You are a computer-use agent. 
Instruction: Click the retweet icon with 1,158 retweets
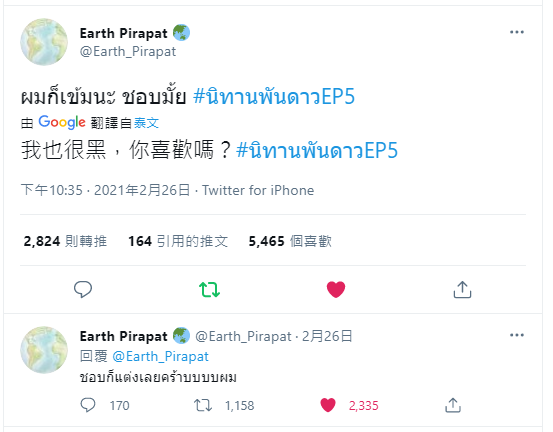203,405
